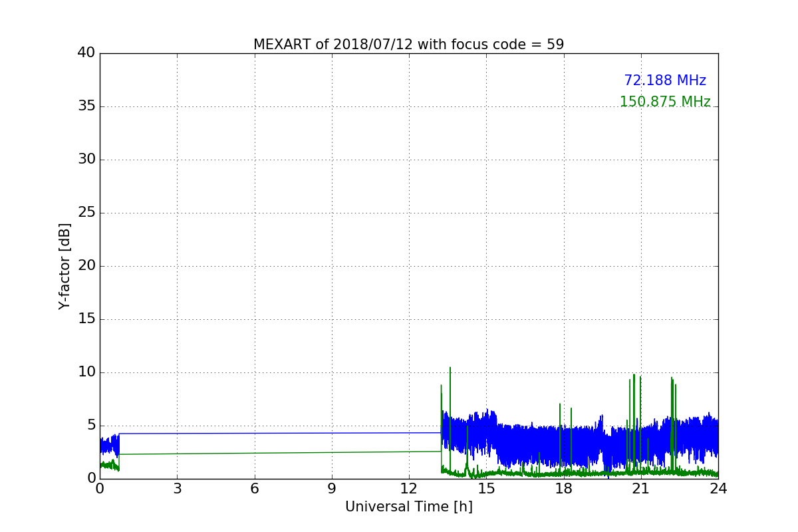
Task: Click the y-axis tick label 25
Action: tap(86, 213)
